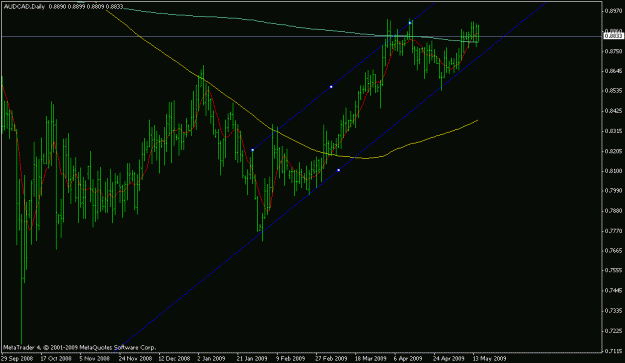Click the 24 Apr 2009 date label

(x=449, y=358)
